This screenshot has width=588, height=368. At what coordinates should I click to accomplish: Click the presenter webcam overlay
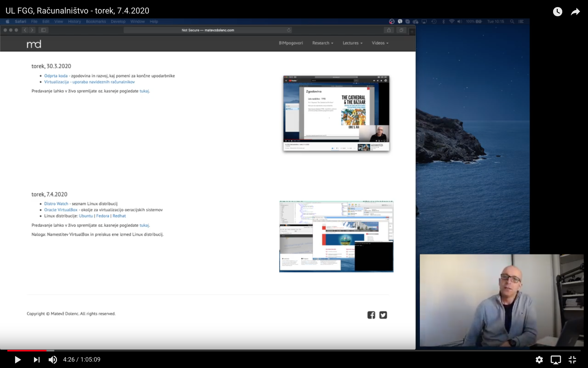(502, 301)
